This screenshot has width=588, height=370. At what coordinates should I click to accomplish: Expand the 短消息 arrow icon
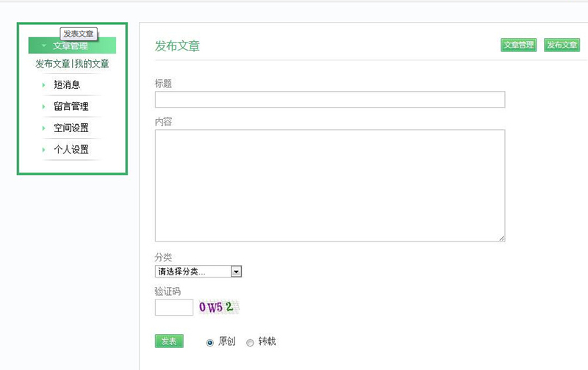coord(43,85)
